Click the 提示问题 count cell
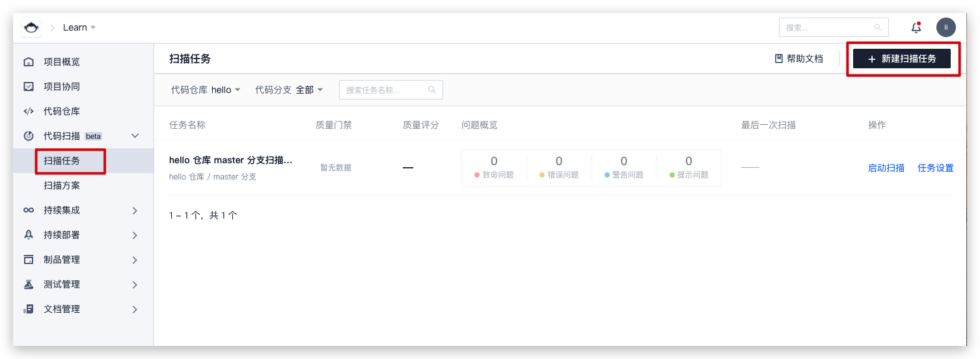Screen dimensions: 980x359 tap(688, 167)
